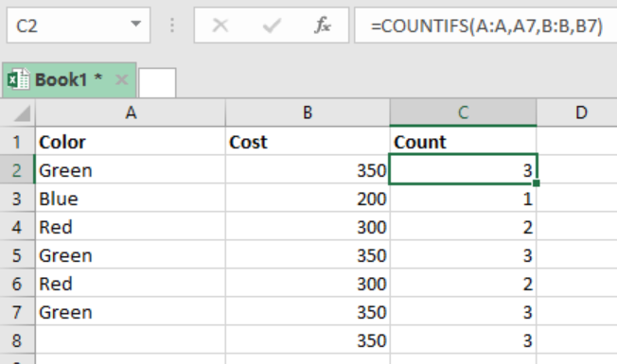Open Insert Function fx button
Viewport: 617px width, 364px height.
tap(323, 26)
